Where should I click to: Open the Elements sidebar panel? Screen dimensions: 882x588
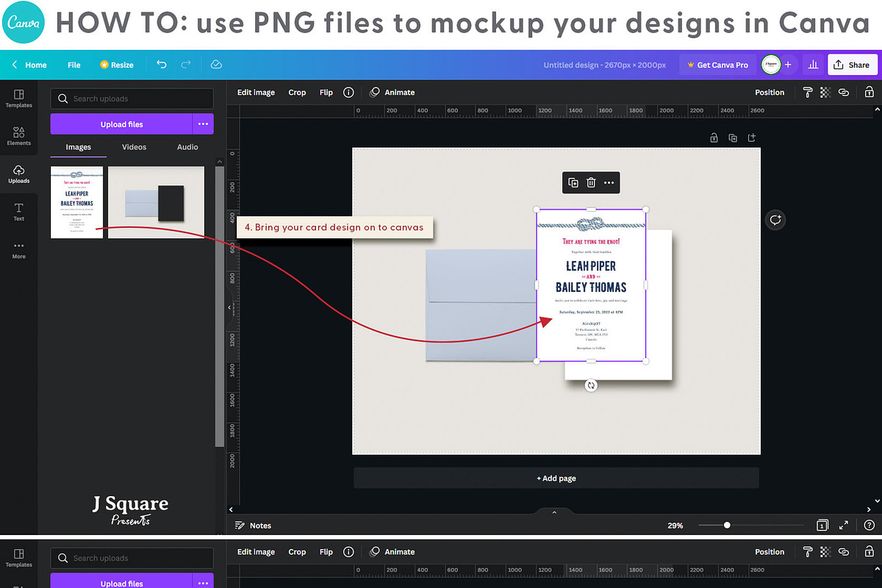click(19, 136)
